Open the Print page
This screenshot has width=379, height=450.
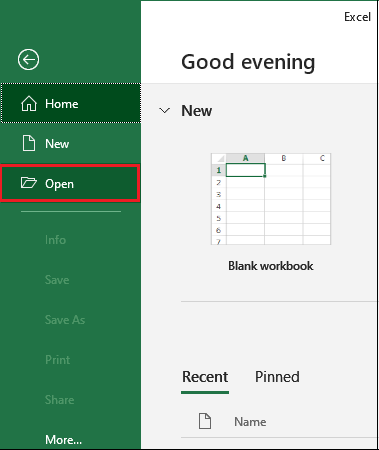58,360
